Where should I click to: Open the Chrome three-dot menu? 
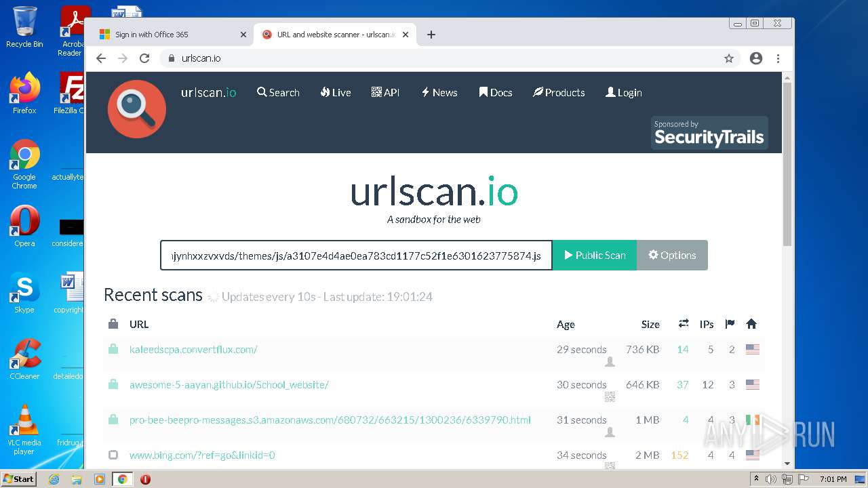pos(778,58)
